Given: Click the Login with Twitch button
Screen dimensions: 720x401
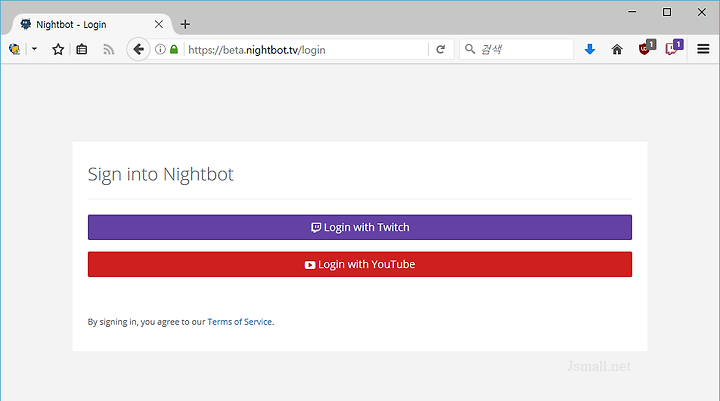Looking at the screenshot, I should pos(360,227).
